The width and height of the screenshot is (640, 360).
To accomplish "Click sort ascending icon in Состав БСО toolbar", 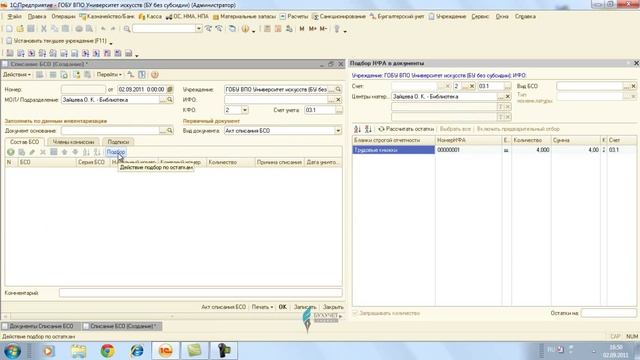I will point(86,152).
